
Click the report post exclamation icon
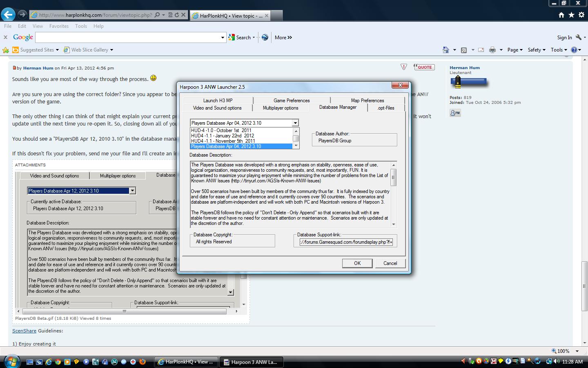403,67
